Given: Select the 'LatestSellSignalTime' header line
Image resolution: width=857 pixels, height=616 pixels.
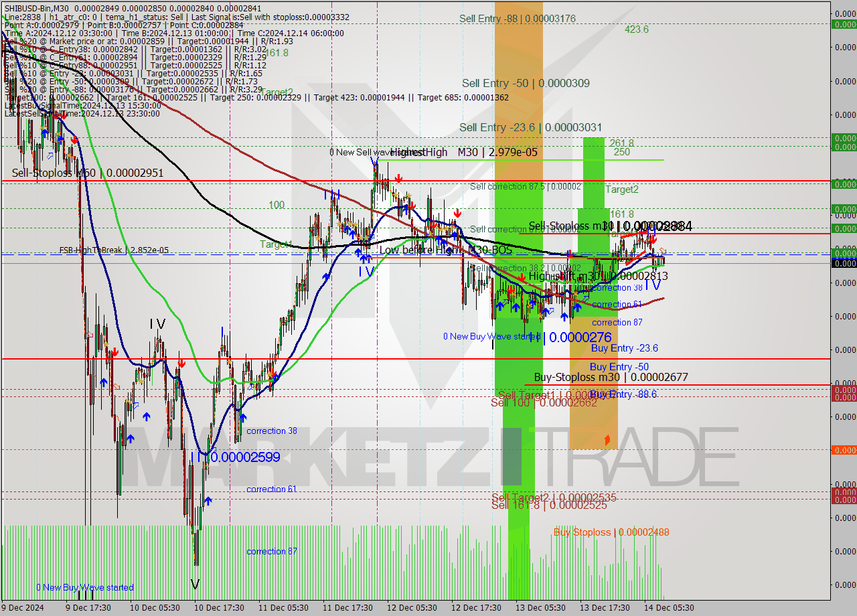Looking at the screenshot, I should click(x=82, y=114).
